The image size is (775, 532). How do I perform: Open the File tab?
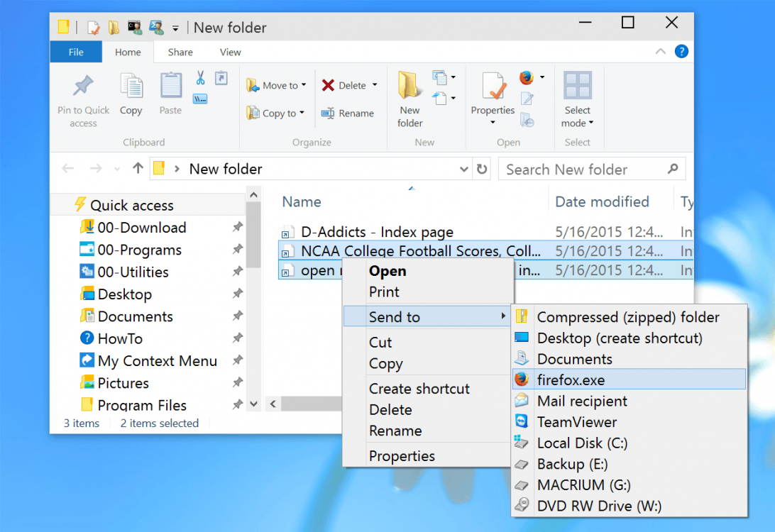[76, 52]
